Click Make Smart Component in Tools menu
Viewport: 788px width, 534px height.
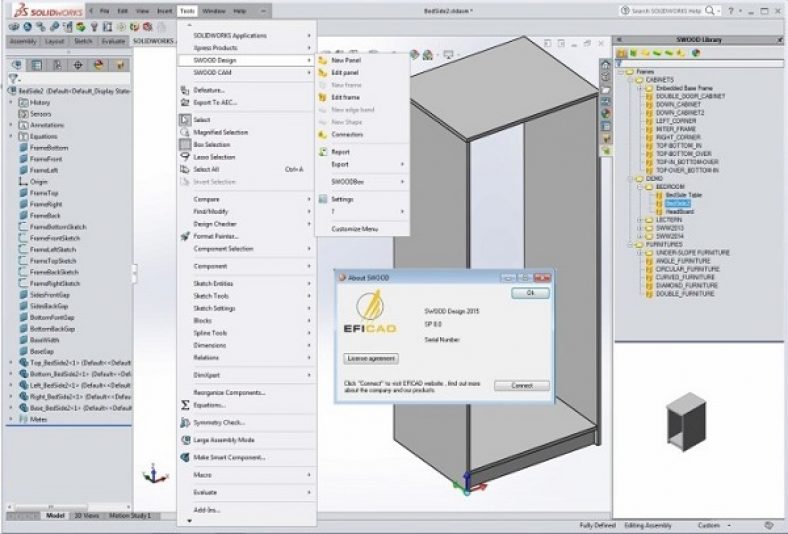coord(229,458)
